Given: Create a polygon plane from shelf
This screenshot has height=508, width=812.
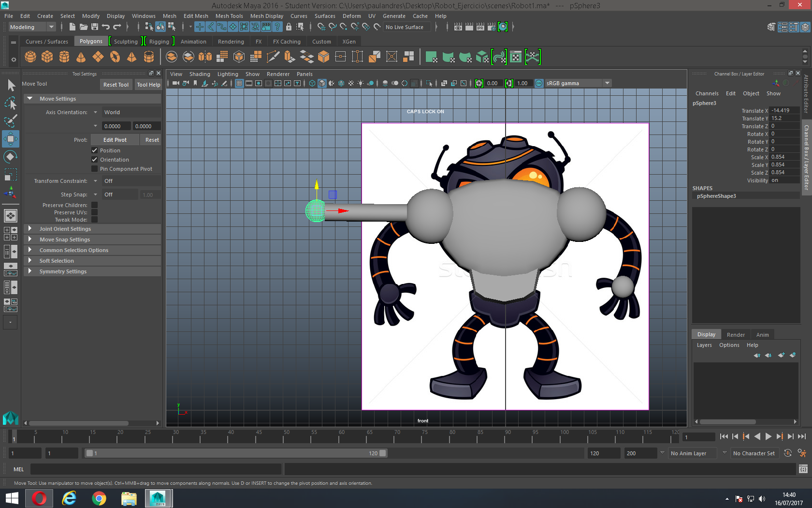Looking at the screenshot, I should tap(98, 57).
